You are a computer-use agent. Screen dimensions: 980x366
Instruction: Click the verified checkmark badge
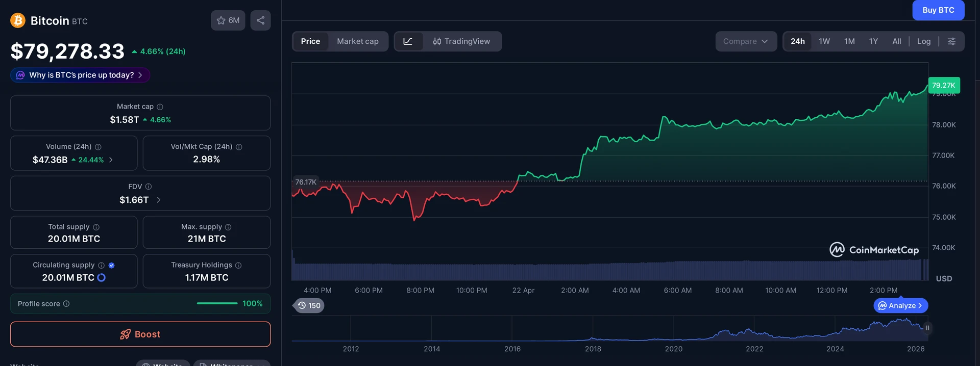pyautogui.click(x=111, y=265)
